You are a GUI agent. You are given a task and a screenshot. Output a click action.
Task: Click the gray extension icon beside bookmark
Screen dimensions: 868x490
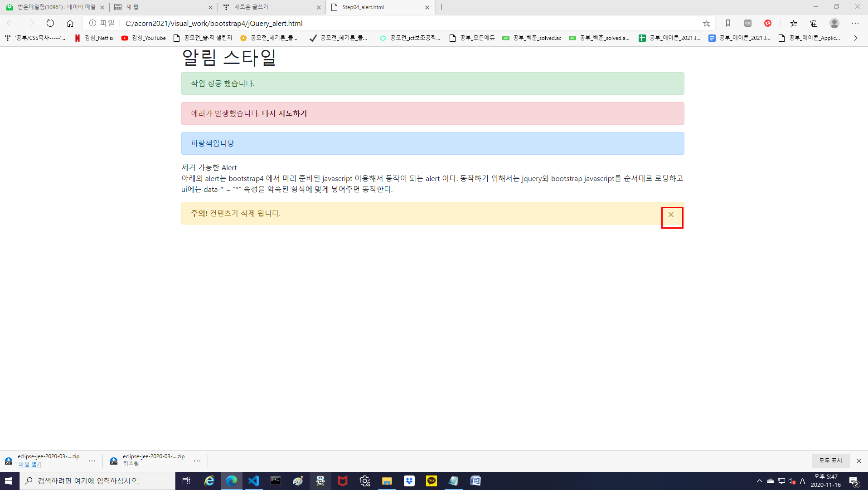pyautogui.click(x=748, y=23)
